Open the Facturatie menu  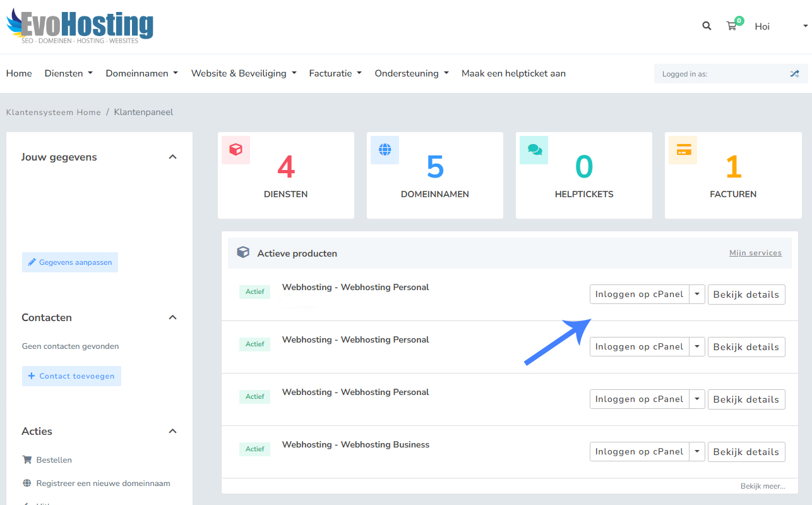[x=335, y=73]
